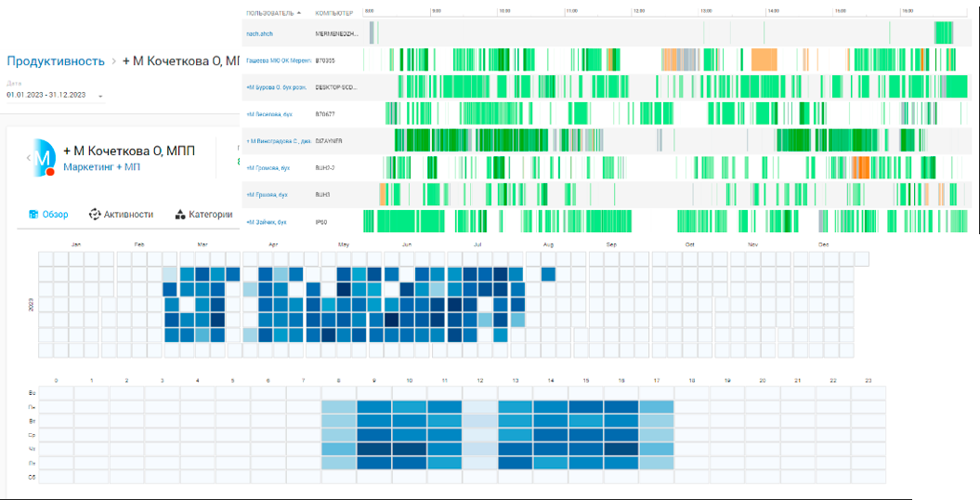Click the 13:00 mark on the timeline ruler
The height and width of the screenshot is (500, 980).
(706, 11)
